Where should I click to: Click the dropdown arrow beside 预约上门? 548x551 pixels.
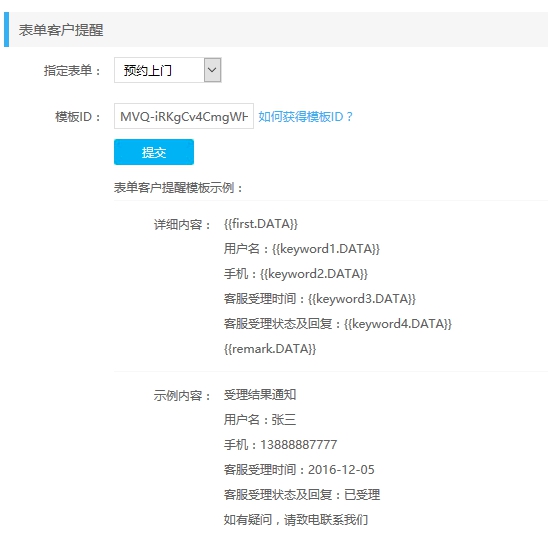point(212,70)
